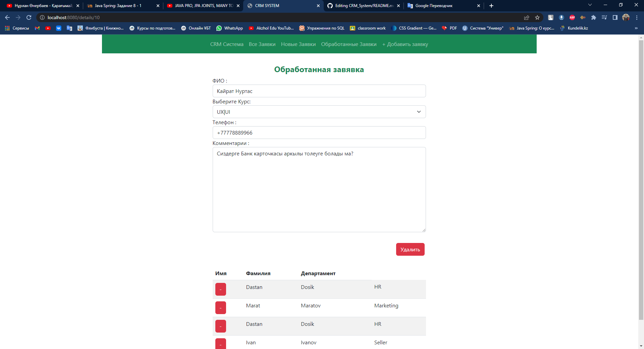Open Gmail bookmark icon
644x349 pixels.
pyautogui.click(x=37, y=28)
